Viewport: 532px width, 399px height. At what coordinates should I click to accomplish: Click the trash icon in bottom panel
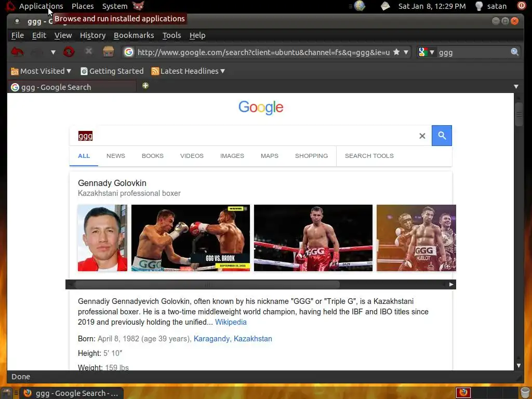point(525,393)
